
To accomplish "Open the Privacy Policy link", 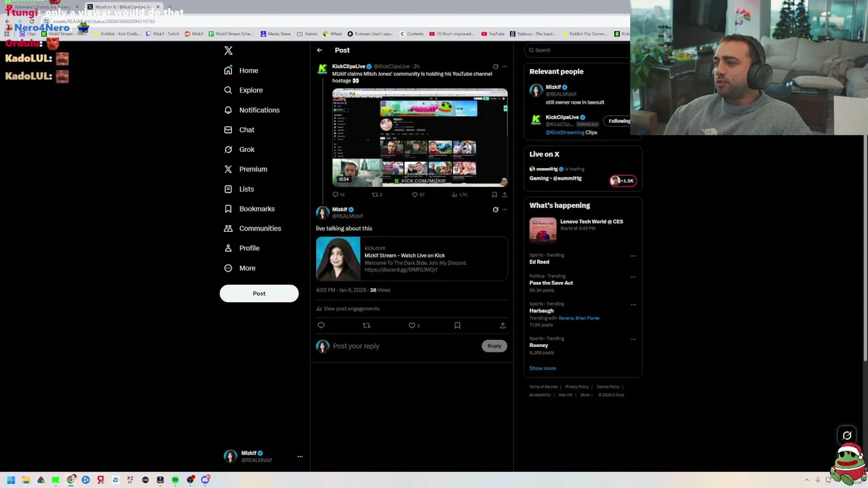I will click(577, 386).
